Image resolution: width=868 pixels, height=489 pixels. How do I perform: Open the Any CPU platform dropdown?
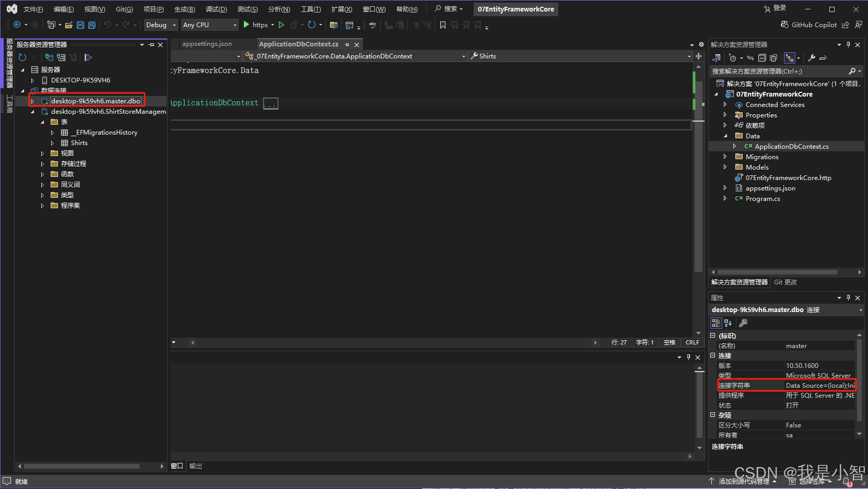pos(209,25)
